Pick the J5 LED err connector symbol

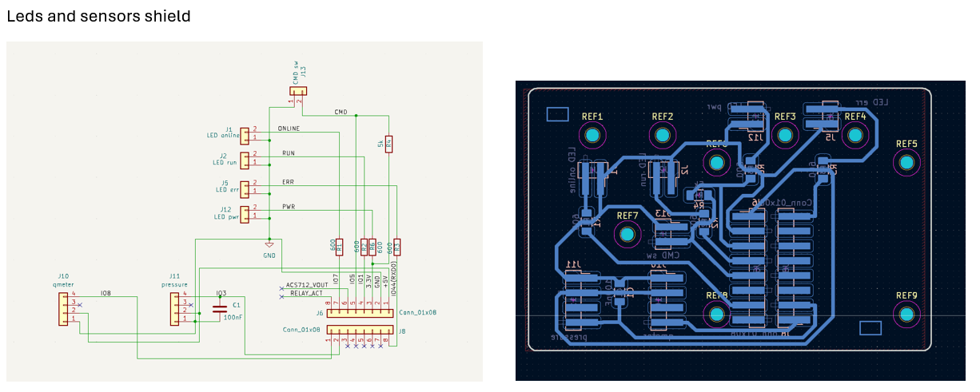pyautogui.click(x=245, y=187)
